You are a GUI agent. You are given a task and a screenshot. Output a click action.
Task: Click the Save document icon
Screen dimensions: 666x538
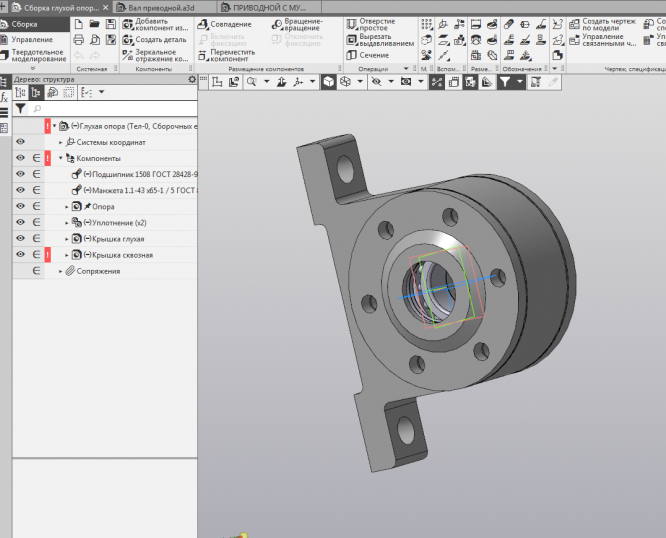pos(109,23)
